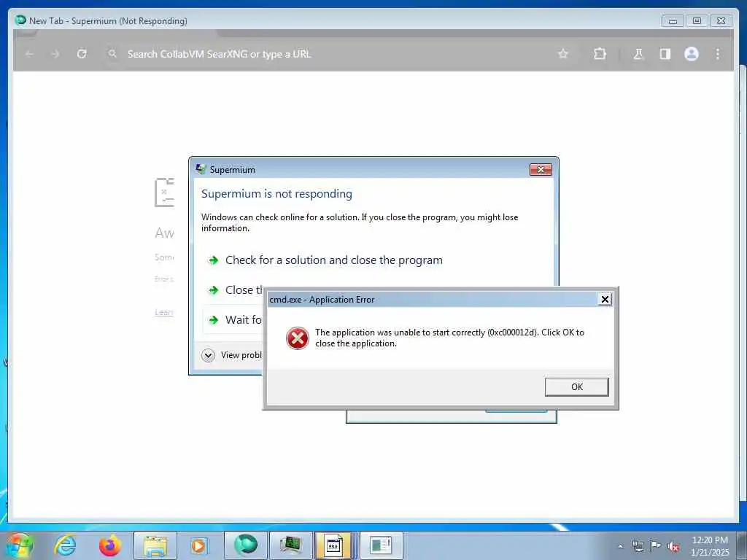Open Windows Media Player from the taskbar
The image size is (747, 560).
click(198, 545)
